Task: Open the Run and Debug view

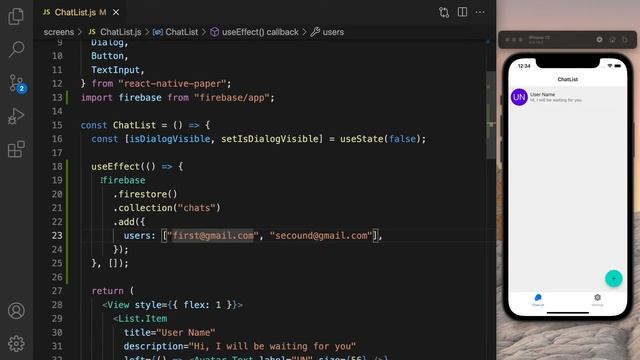Action: [x=16, y=116]
